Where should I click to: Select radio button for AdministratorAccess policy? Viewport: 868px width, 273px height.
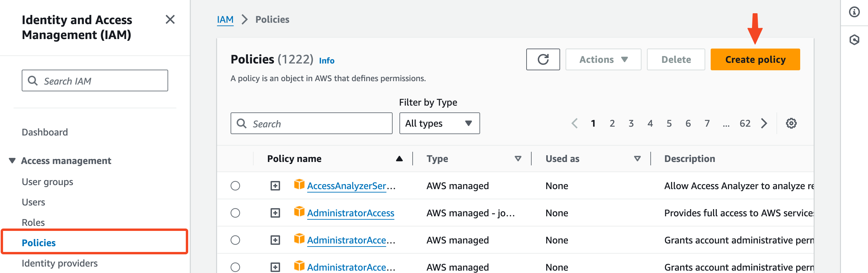(235, 213)
